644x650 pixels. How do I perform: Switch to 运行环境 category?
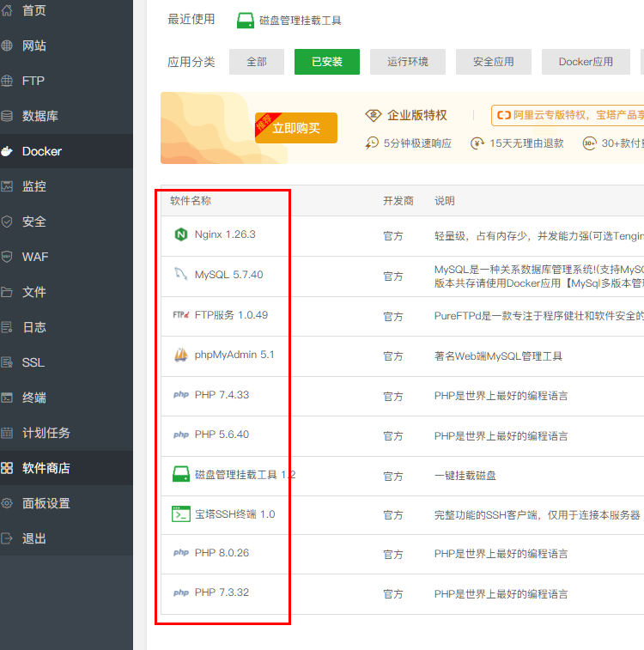pos(405,62)
